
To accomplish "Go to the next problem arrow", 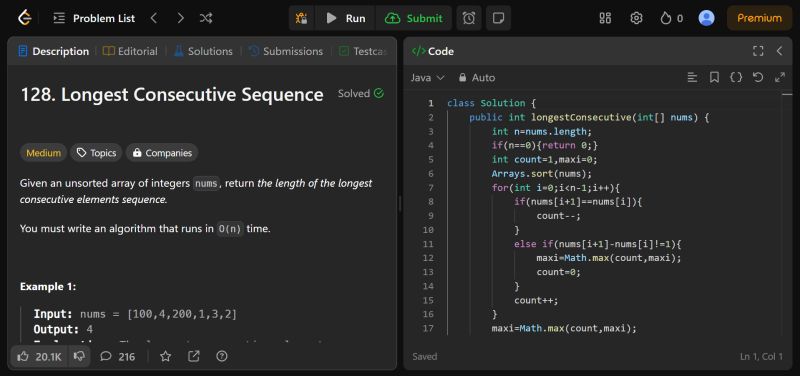I will 180,18.
